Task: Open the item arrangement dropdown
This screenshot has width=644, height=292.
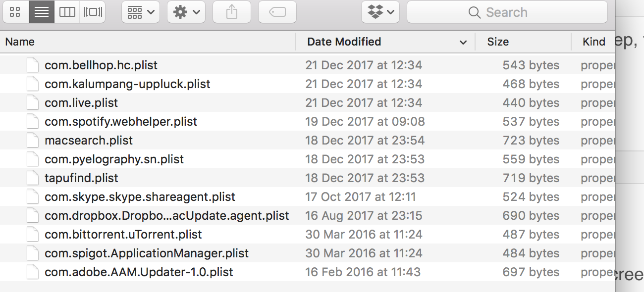Action: [x=140, y=12]
